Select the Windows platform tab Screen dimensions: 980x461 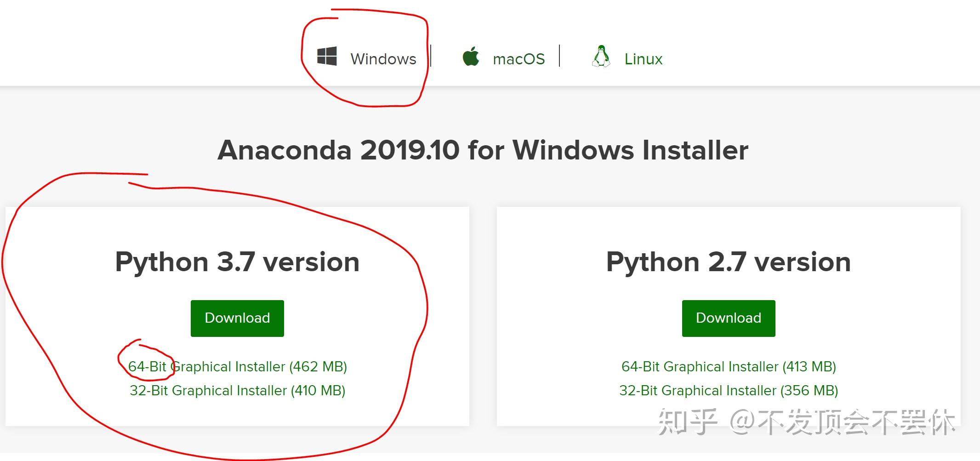point(383,57)
